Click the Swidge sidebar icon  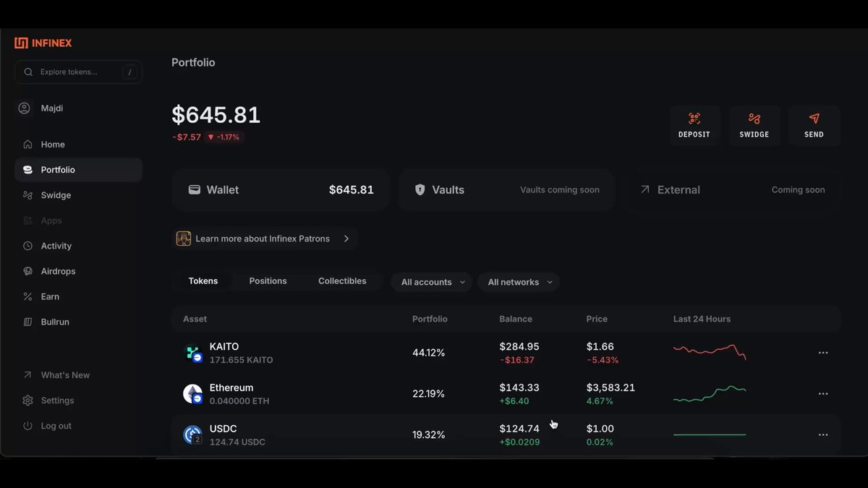tap(27, 195)
